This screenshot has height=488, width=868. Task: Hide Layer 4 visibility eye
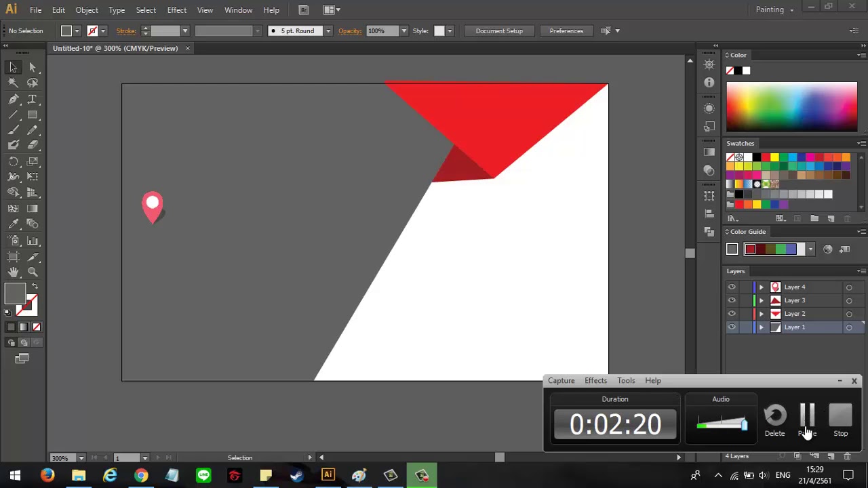[732, 287]
